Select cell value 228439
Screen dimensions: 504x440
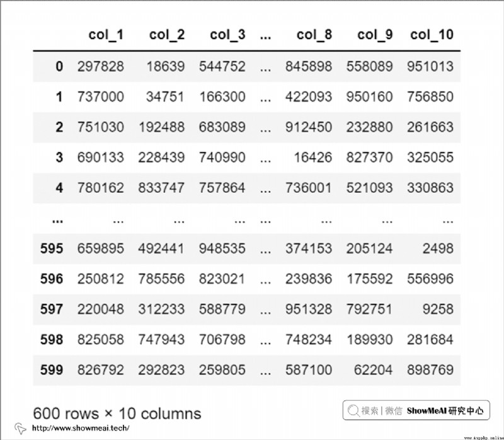point(162,158)
